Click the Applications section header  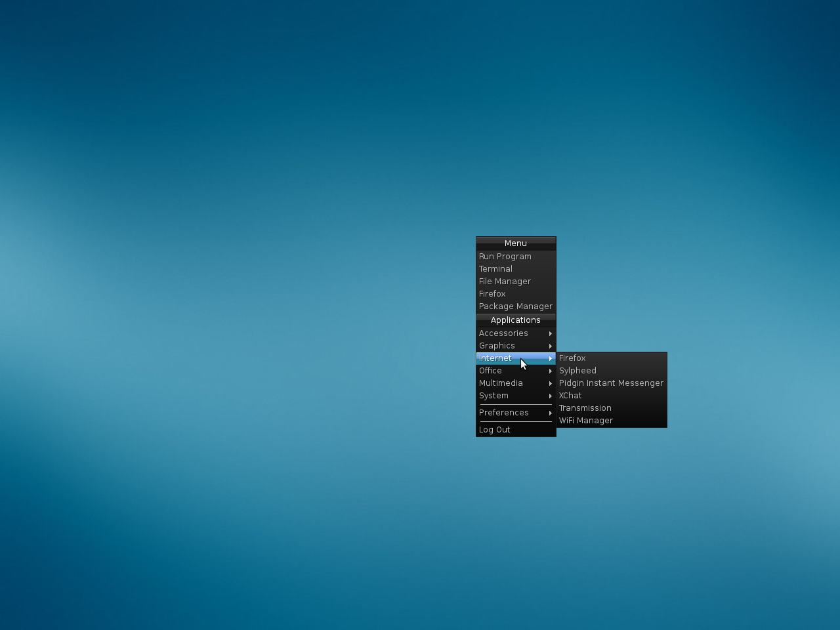pos(515,320)
